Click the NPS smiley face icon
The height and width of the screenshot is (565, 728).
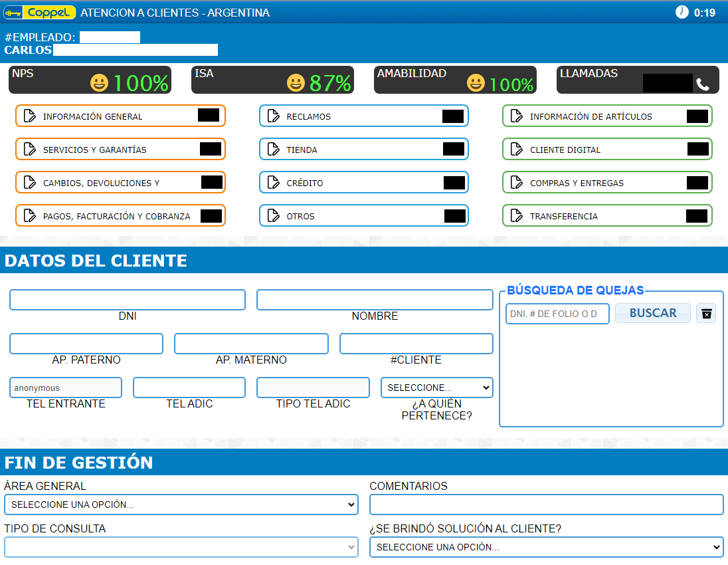(99, 83)
